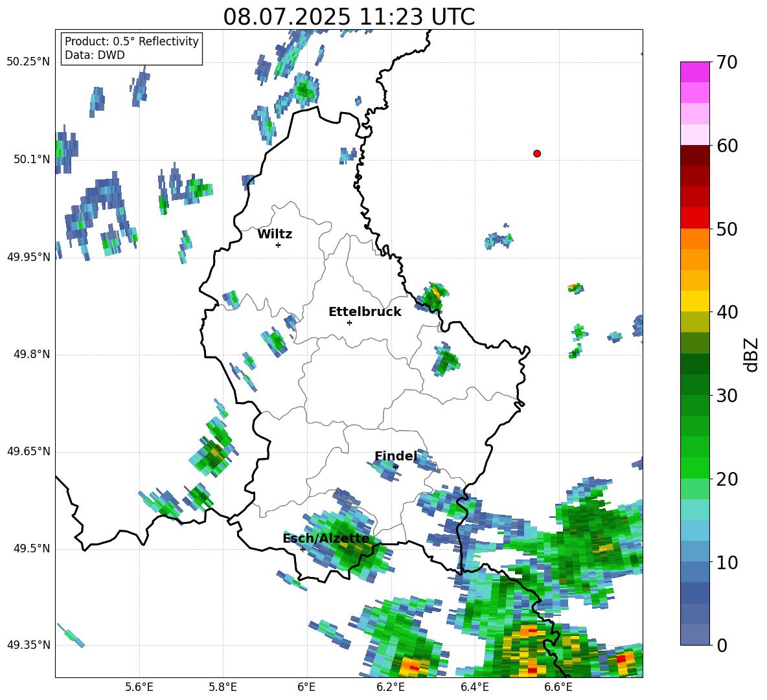The width and height of the screenshot is (767, 700).
Task: Click the 30 colorbar tick label
Action: (x=726, y=396)
